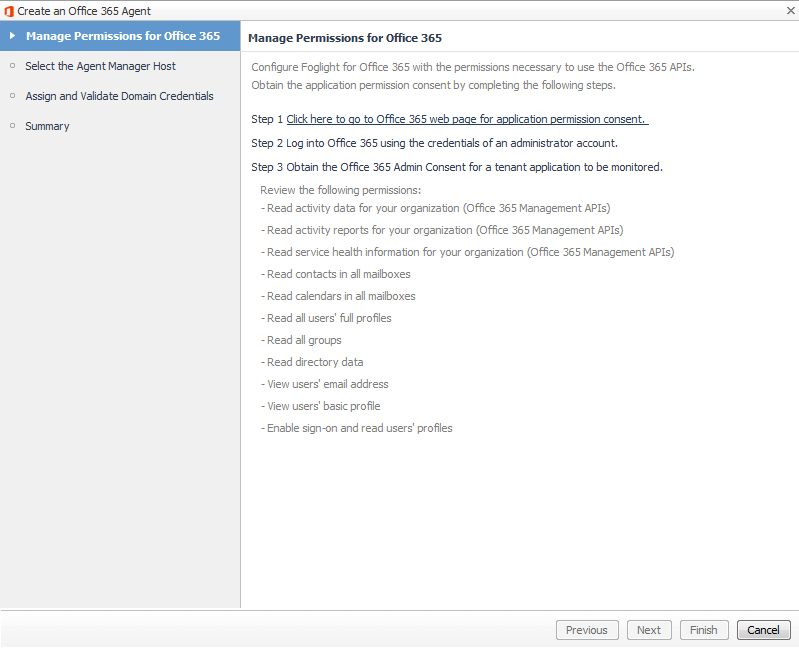Click the Office 365 icon in title bar
Viewport: 799px width, 648px height.
point(9,9)
